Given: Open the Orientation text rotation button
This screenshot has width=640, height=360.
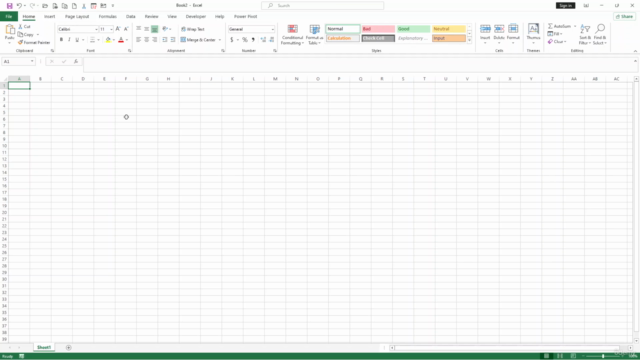Looking at the screenshot, I should pos(165,29).
